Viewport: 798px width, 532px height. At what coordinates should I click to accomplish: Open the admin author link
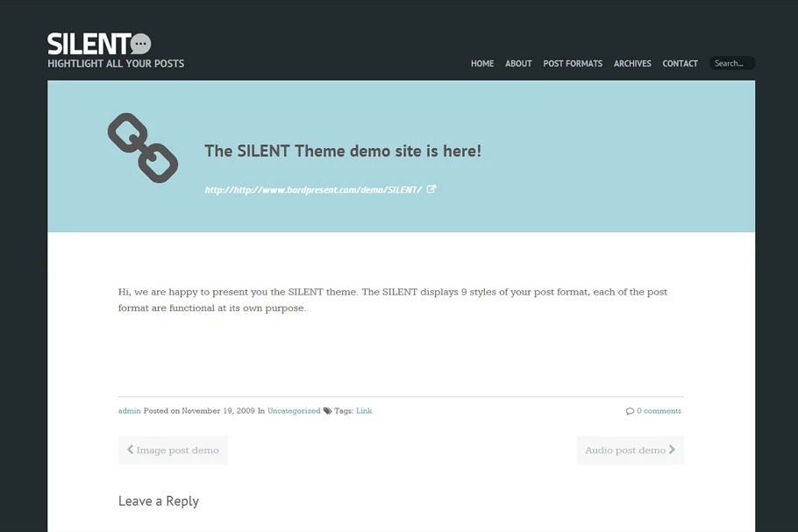[x=129, y=411]
